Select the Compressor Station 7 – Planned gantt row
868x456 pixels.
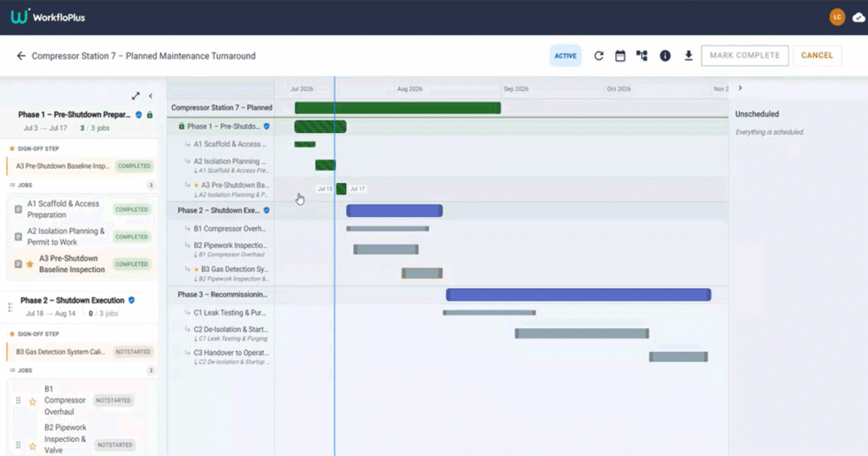pos(221,108)
